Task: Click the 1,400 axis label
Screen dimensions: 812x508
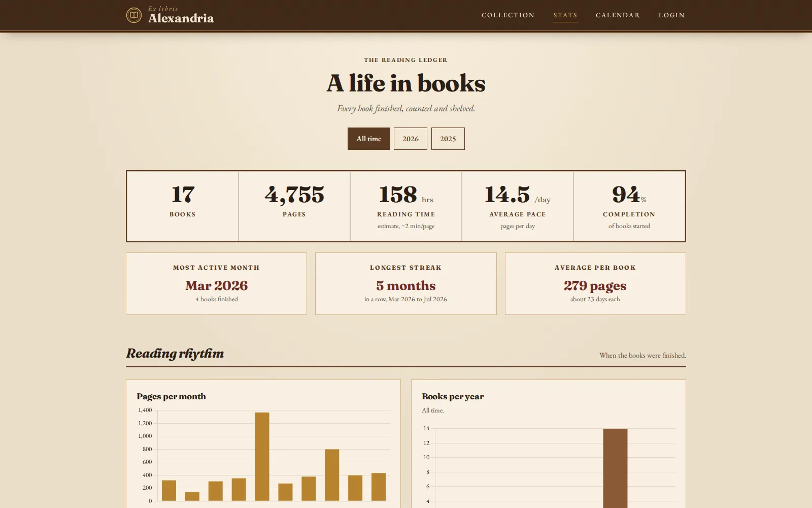Action: [x=145, y=410]
